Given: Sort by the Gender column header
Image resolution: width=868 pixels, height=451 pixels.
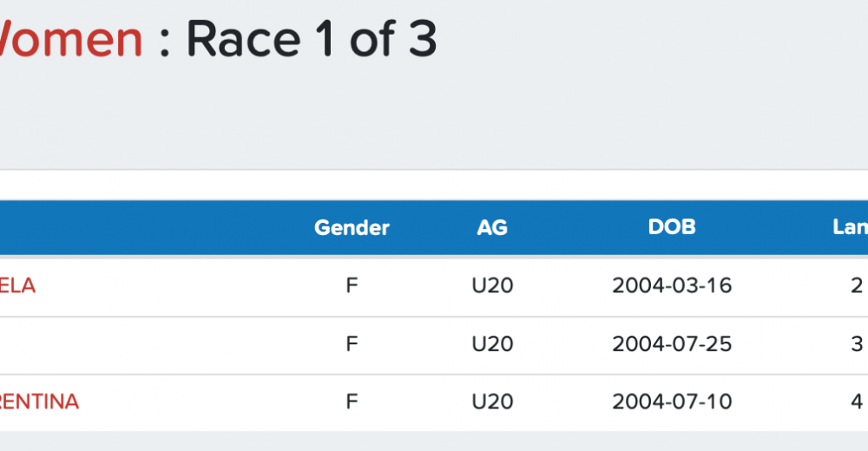Looking at the screenshot, I should [352, 228].
